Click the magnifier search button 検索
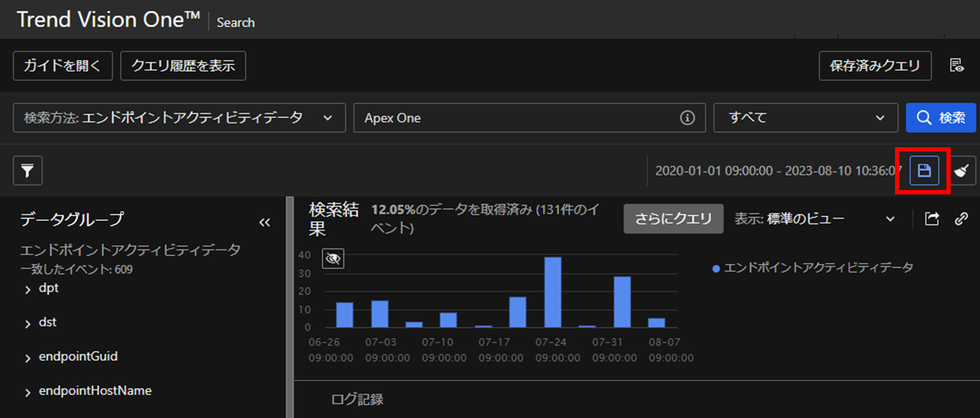 click(x=941, y=118)
